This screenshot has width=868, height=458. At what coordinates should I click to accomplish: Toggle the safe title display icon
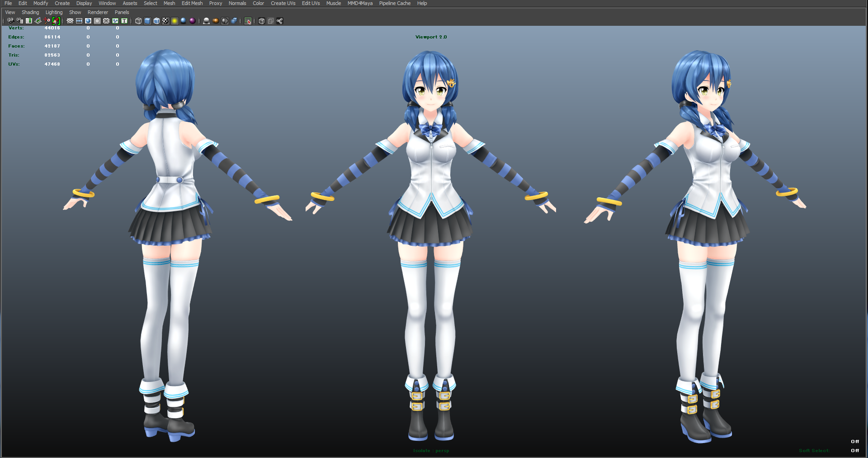tap(123, 21)
